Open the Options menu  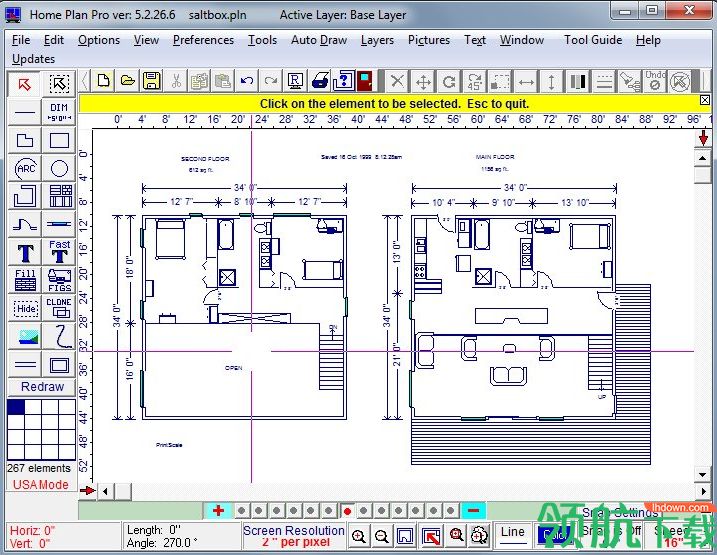(99, 40)
